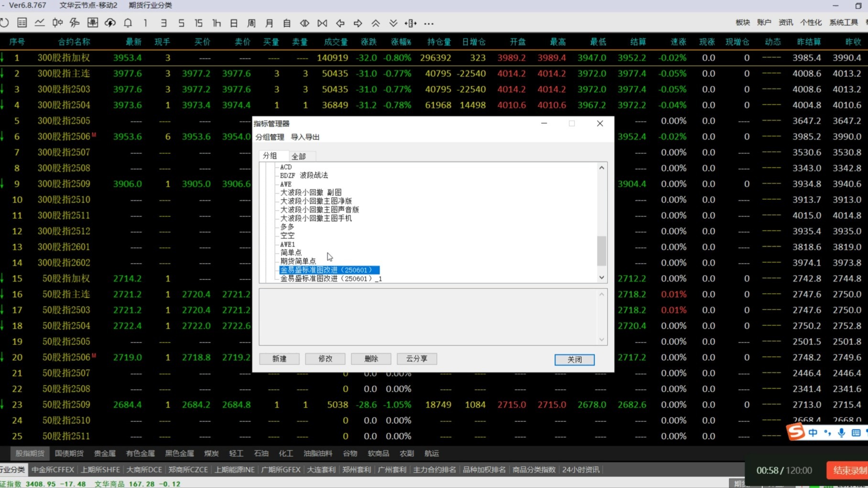Viewport: 868px width, 488px height.
Task: Switch to the 全部 tab
Action: tap(298, 156)
